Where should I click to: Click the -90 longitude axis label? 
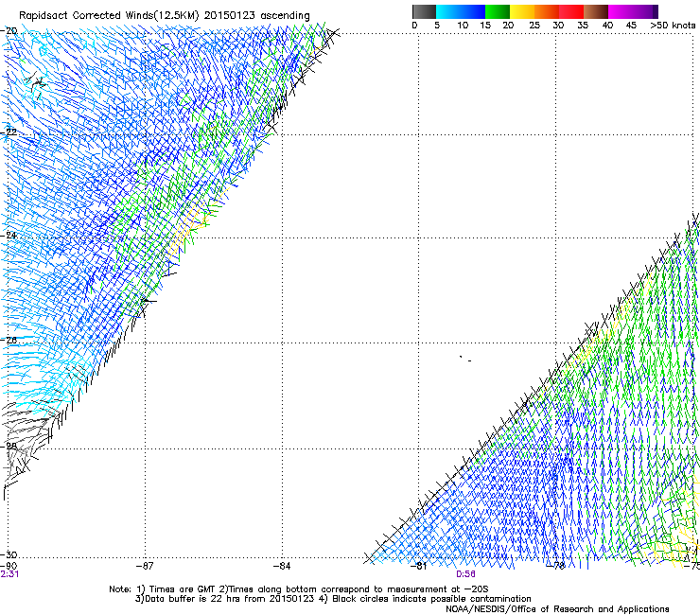(x=9, y=566)
